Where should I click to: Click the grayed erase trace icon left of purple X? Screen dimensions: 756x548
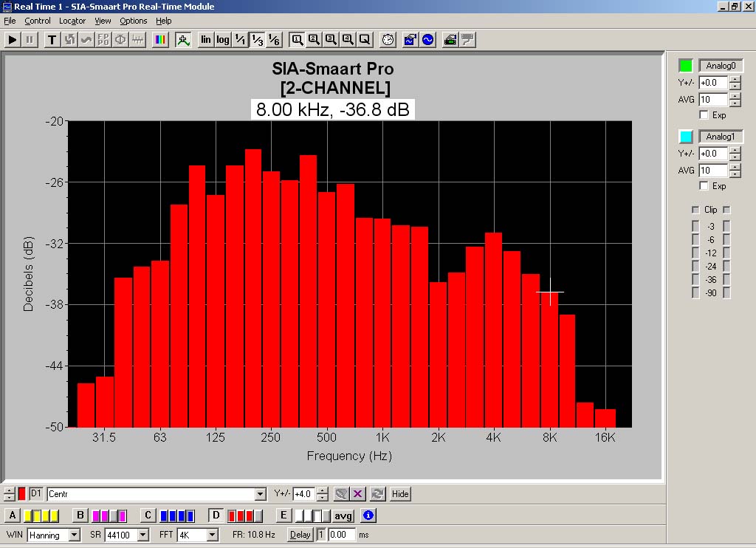(x=341, y=493)
